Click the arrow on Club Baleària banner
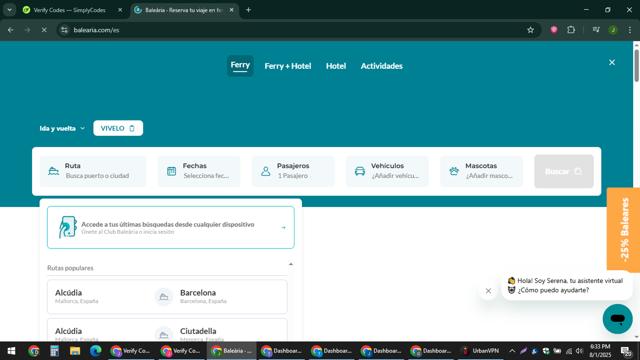This screenshot has height=360, width=640. (x=284, y=228)
